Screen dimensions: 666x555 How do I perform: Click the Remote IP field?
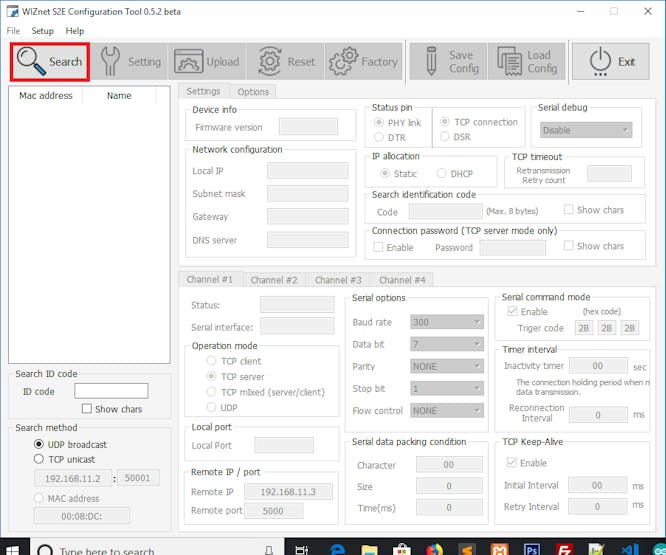click(x=288, y=492)
